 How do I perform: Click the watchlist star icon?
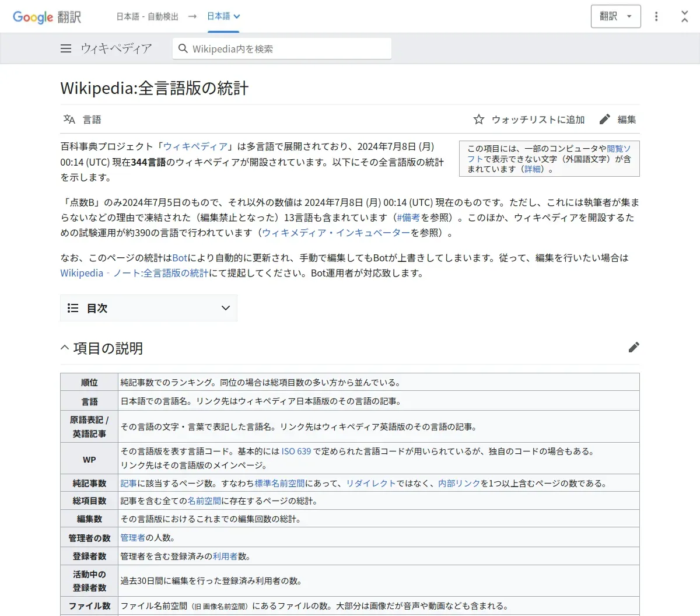point(479,120)
